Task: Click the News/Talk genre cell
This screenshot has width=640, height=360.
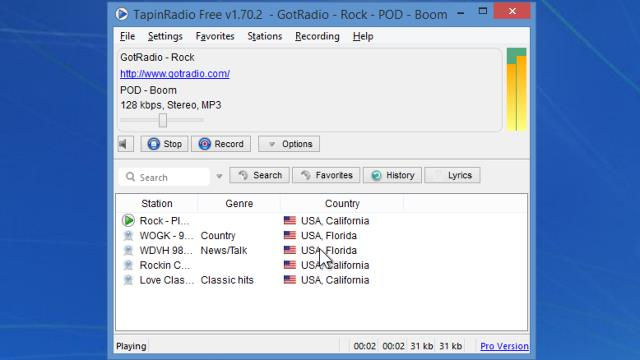Action: [224, 250]
